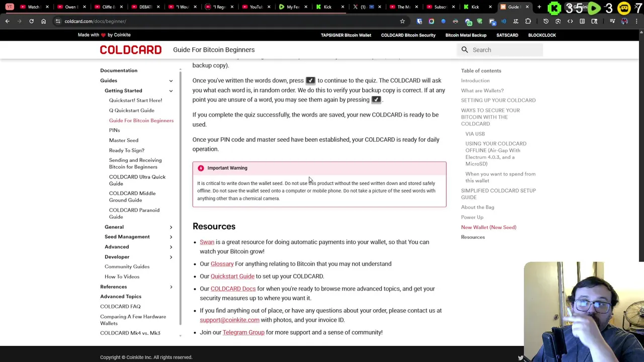Click the address bar URL coldcard.com/docs/beginner/
The image size is (644, 362).
(x=96, y=21)
